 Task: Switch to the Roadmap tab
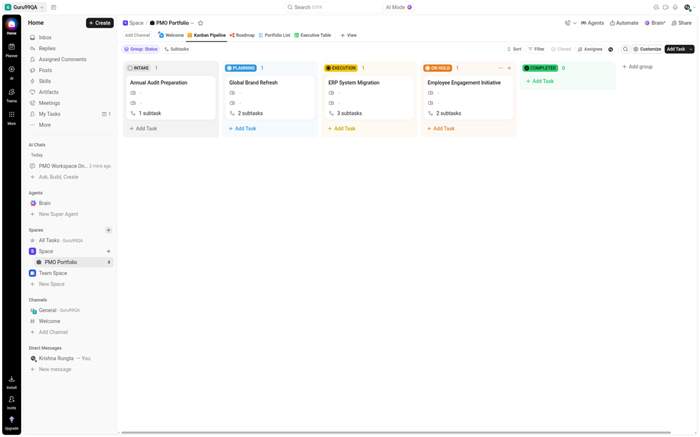tap(242, 35)
